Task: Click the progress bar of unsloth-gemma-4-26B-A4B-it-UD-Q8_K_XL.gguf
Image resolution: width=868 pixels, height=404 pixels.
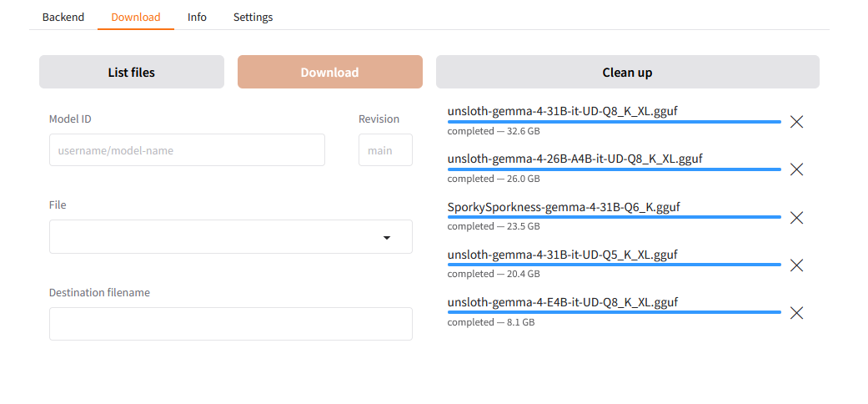Action: [614, 169]
